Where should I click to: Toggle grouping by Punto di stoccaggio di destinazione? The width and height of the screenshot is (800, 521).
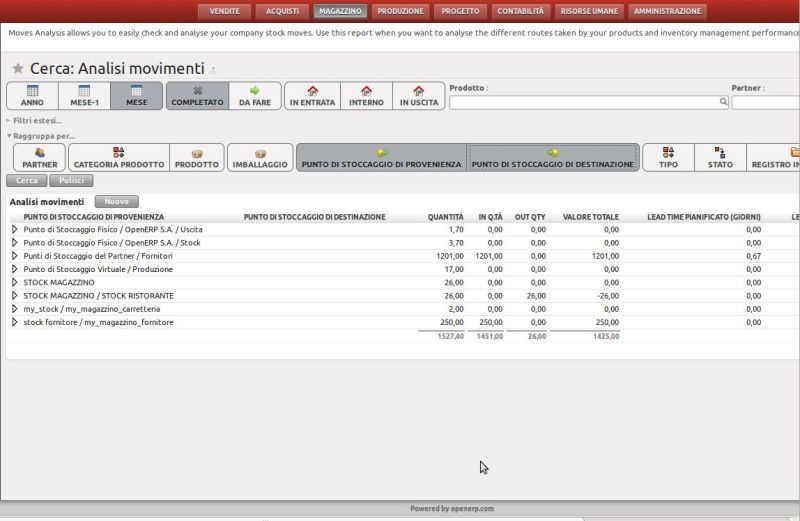pos(553,158)
